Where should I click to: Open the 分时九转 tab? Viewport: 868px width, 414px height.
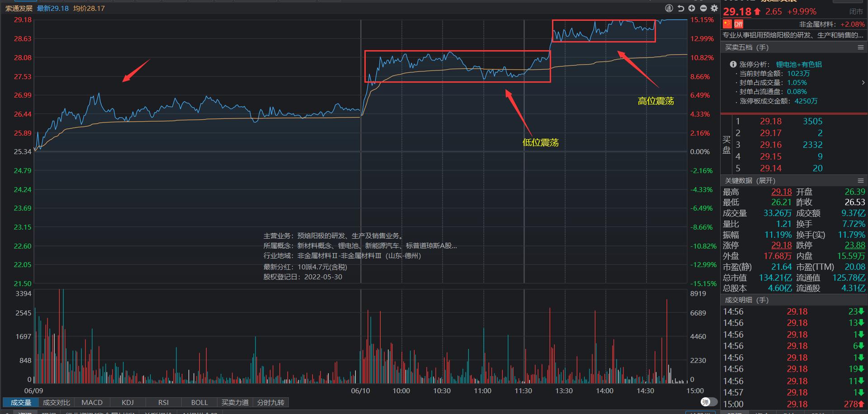coord(270,402)
